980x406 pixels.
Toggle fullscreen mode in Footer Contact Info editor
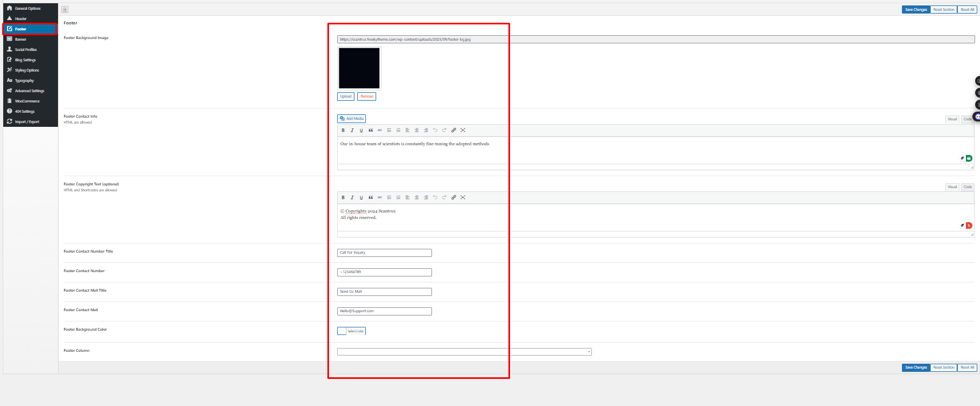[463, 130]
